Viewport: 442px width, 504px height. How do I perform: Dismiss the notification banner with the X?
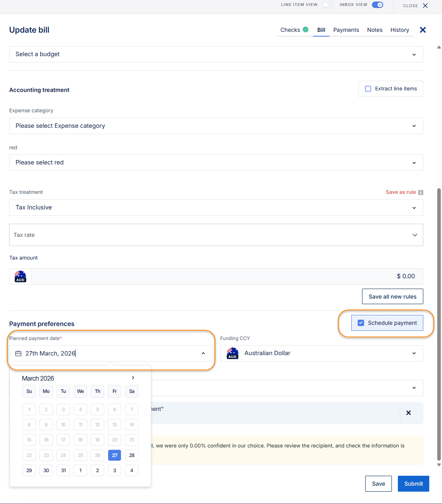(409, 413)
